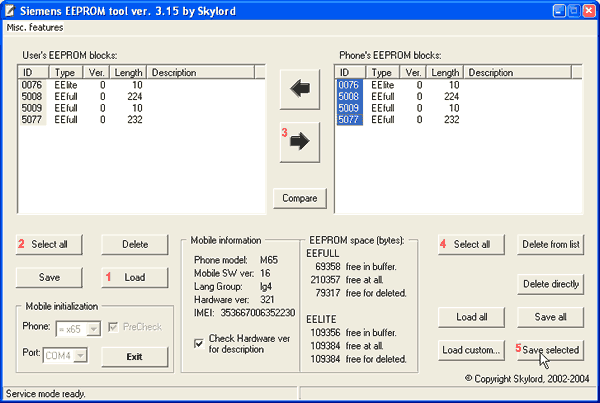Click the phone model value M65
600x403 pixels.
point(269,260)
